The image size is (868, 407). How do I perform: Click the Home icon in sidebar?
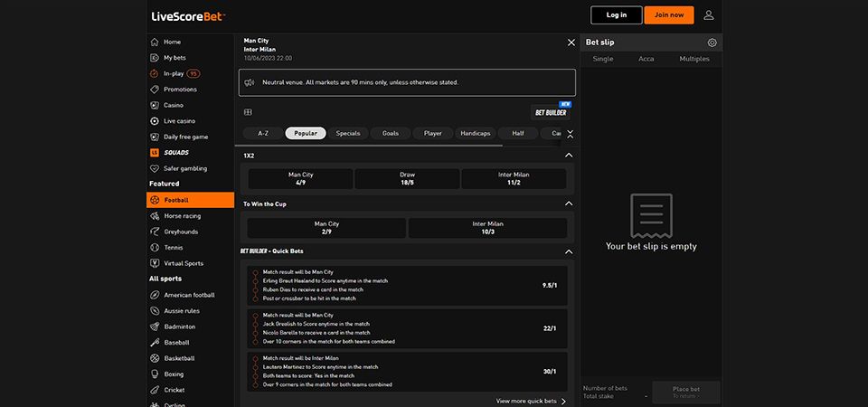click(155, 43)
